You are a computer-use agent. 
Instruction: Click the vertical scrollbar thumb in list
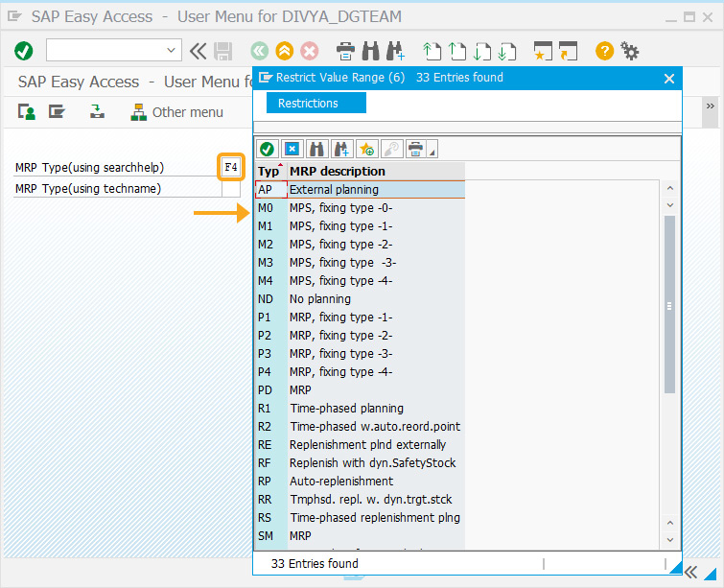click(x=669, y=305)
